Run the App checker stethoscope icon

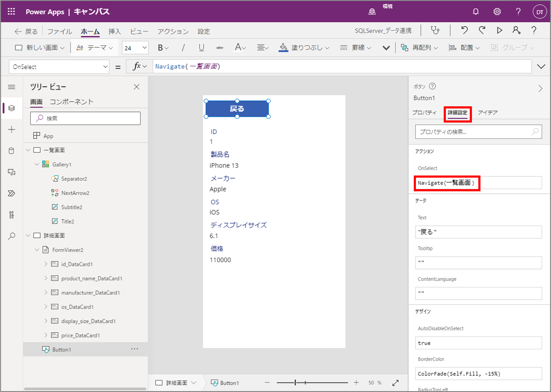coord(435,31)
